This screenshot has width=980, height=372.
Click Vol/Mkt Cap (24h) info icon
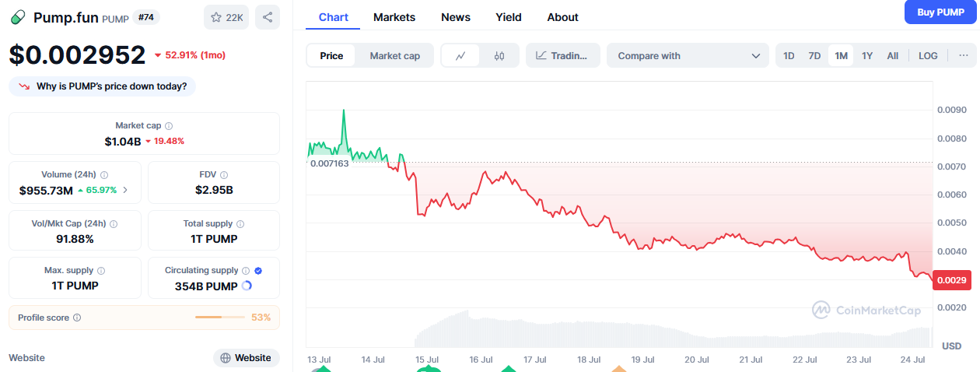[x=114, y=224]
